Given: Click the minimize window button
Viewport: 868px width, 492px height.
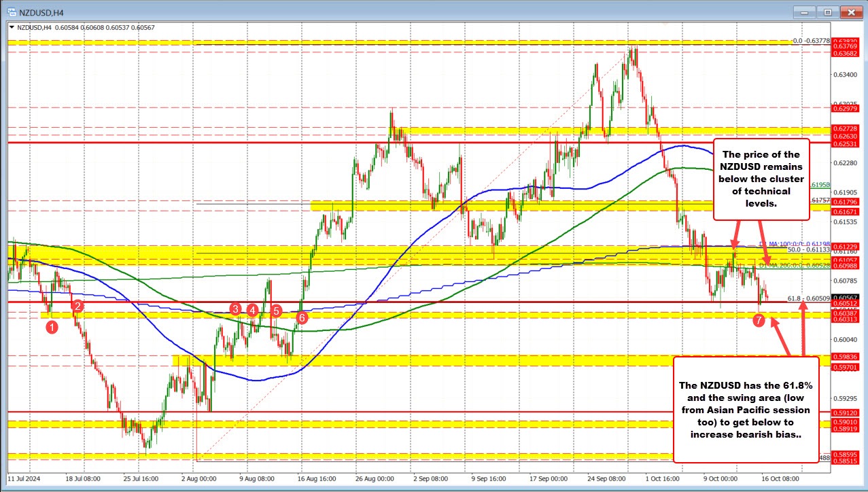Looking at the screenshot, I should pos(805,12).
